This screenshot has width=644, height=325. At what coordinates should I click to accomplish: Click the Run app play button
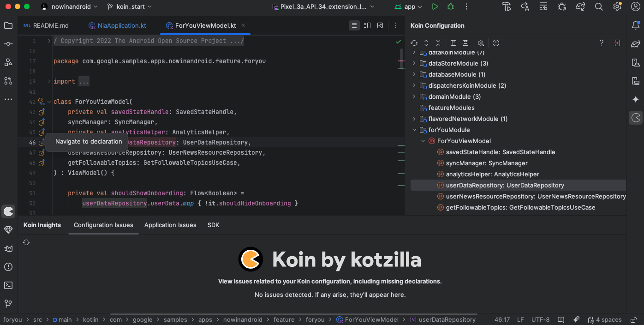tap(435, 6)
